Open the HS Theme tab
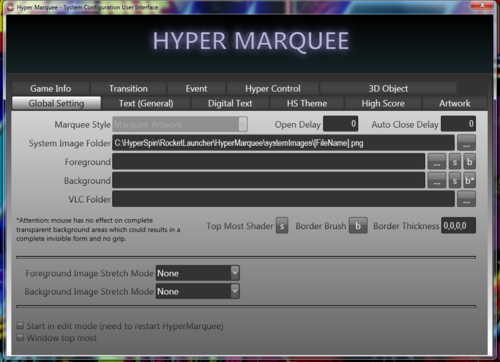The height and width of the screenshot is (362, 500). coord(307,103)
